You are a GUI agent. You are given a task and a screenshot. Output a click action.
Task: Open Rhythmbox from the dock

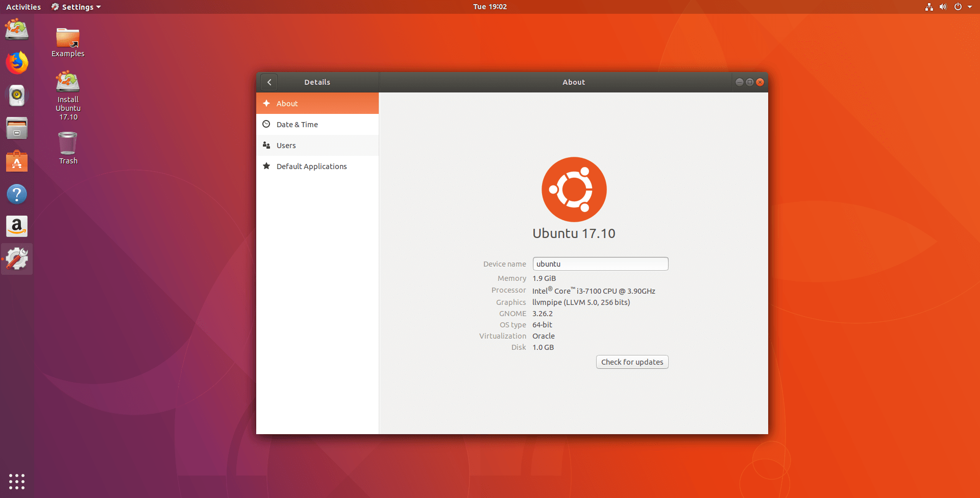(x=17, y=96)
